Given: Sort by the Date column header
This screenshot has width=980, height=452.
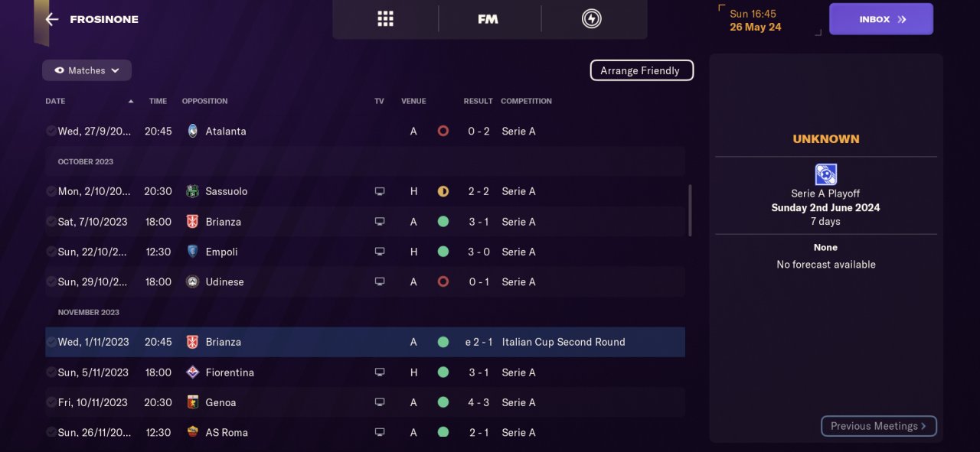Looking at the screenshot, I should (x=55, y=101).
